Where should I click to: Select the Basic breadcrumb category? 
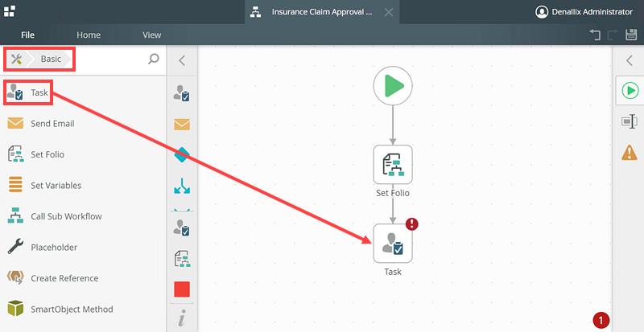click(x=51, y=59)
